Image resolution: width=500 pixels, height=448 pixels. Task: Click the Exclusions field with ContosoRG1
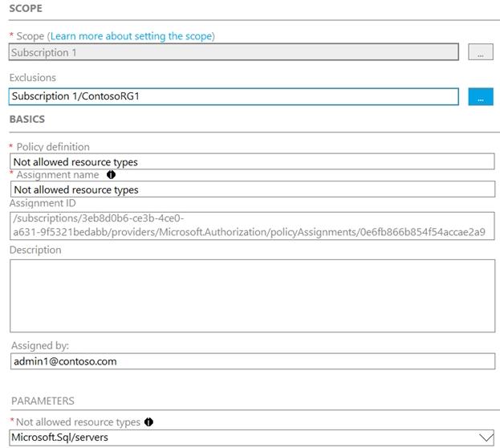pos(234,96)
